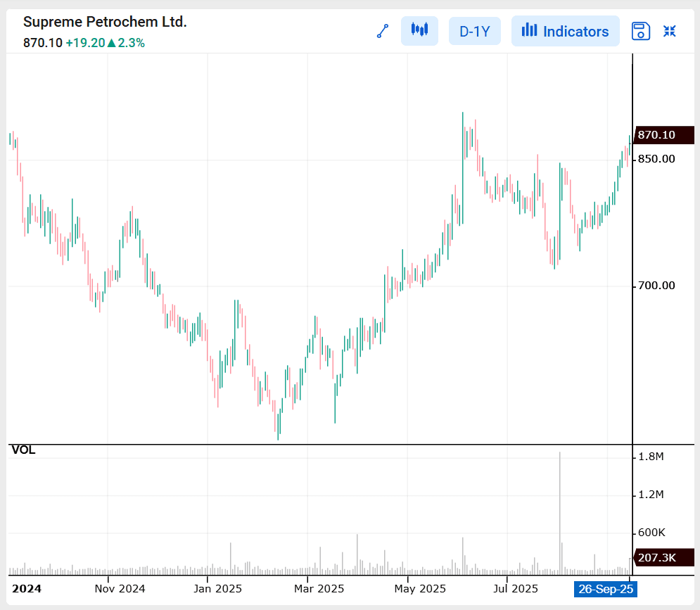Image resolution: width=700 pixels, height=610 pixels.
Task: Click the 26-Sep-25 date marker
Action: pos(606,589)
